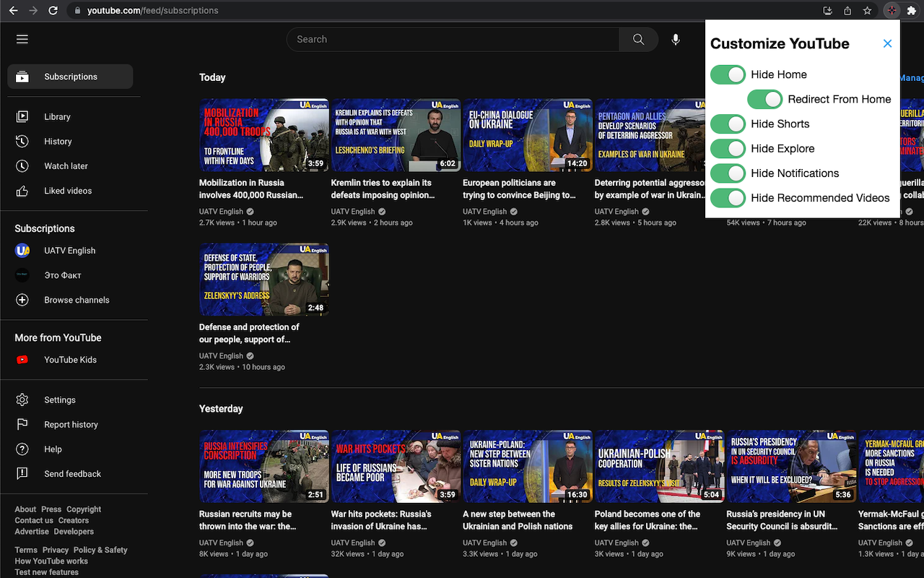Open the Watch later playlist
Image resolution: width=924 pixels, height=578 pixels.
(x=66, y=165)
